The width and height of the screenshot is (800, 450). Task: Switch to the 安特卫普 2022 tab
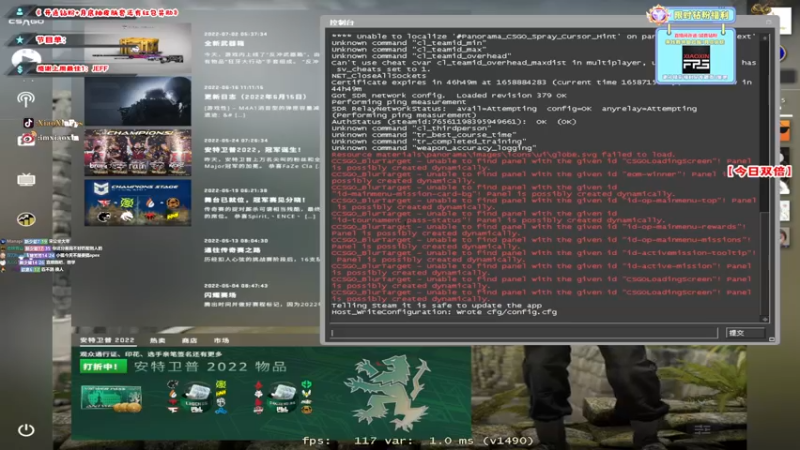(x=107, y=340)
